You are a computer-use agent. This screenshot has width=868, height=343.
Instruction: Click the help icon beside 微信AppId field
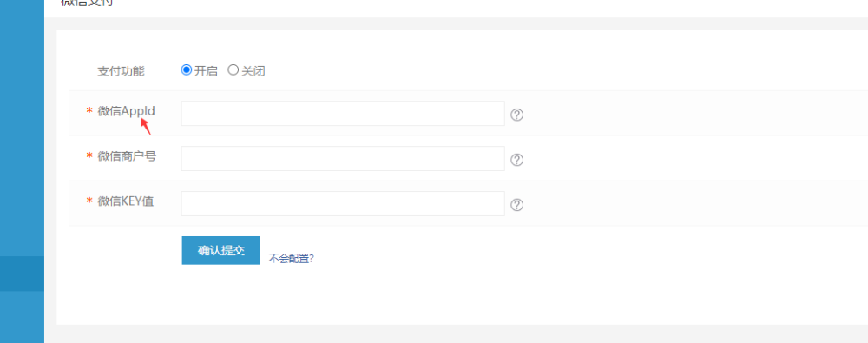click(x=516, y=115)
